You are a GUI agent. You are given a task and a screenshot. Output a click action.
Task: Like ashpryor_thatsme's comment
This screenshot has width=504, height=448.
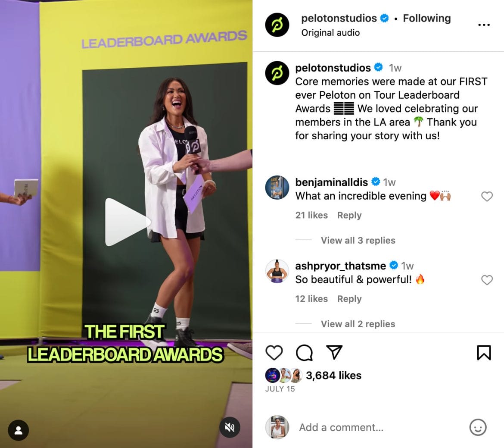pyautogui.click(x=487, y=280)
